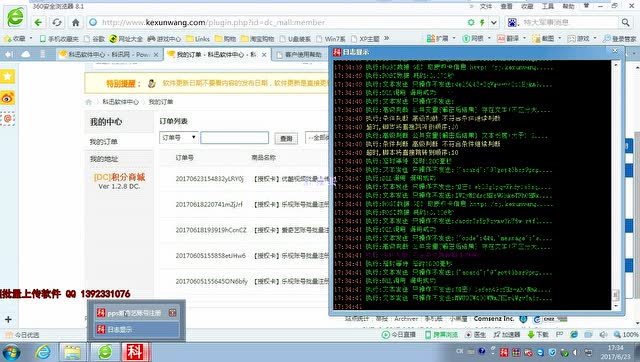Open the 文件 menu
Image resolution: width=640 pixels, height=362 pixels.
point(485,7)
